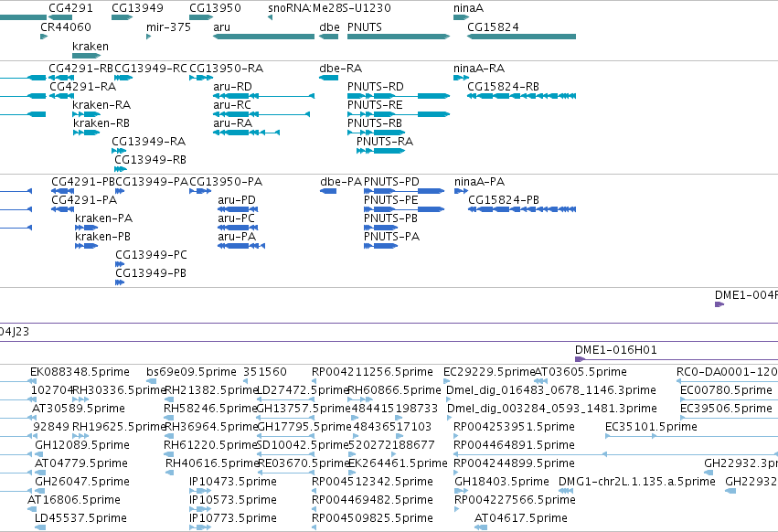Screen dimensions: 778x532
Task: Click EST GH18403.5prime
Action: [462, 491]
